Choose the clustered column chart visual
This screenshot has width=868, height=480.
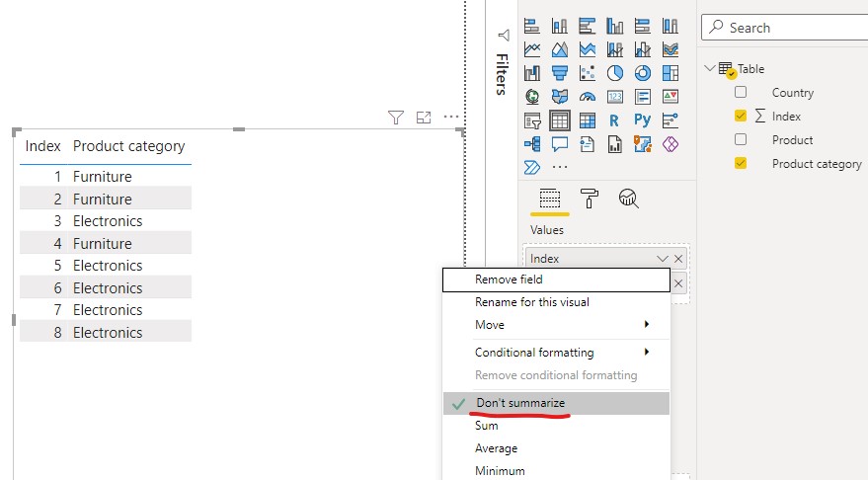point(615,26)
